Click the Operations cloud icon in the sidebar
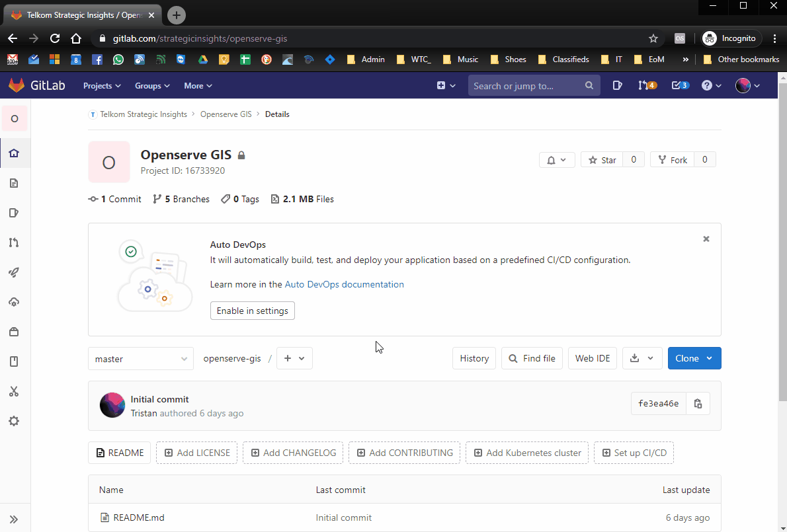787x532 pixels. 14,302
